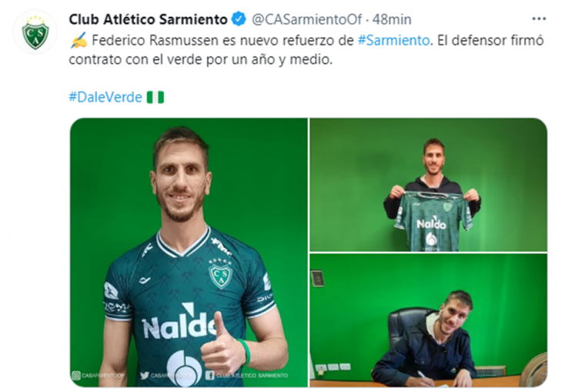This screenshot has width=562, height=392.
Task: Click the blue verified badge icon
Action: pyautogui.click(x=239, y=19)
